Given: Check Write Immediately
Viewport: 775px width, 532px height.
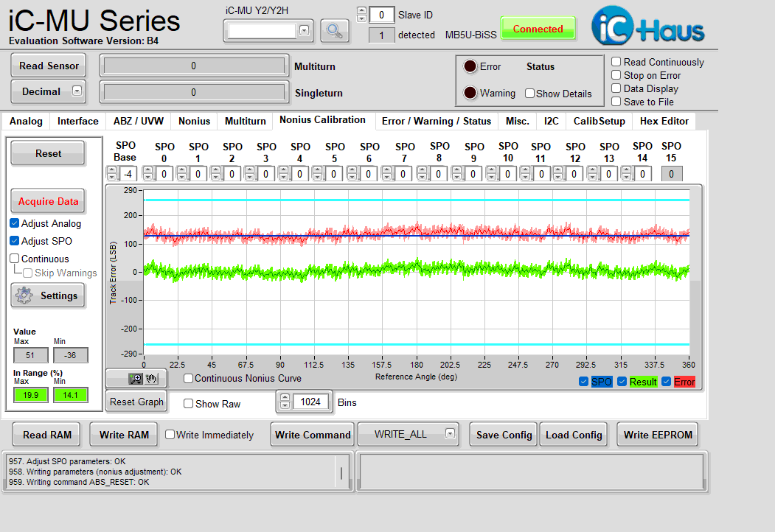Looking at the screenshot, I should 170,435.
